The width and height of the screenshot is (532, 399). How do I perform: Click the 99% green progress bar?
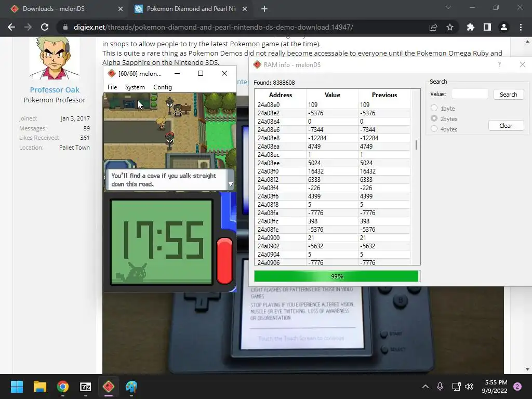tap(337, 276)
